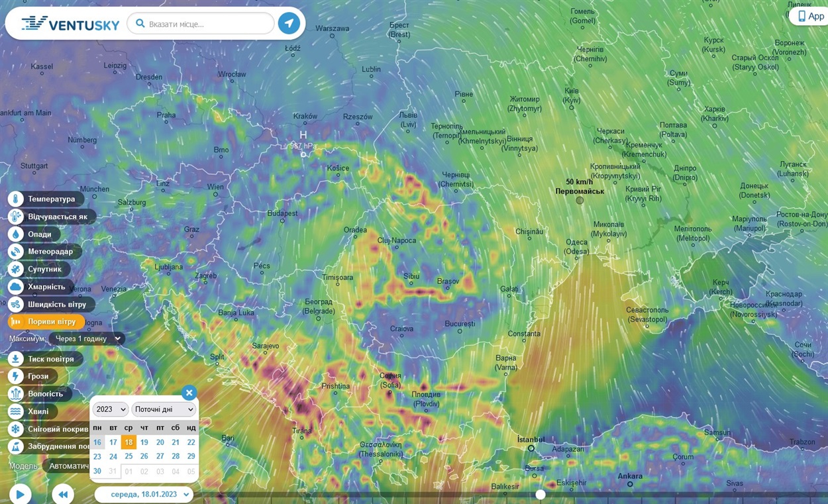Open the Через 1 годину dropdown
Viewport: 828px width, 504px height.
(x=87, y=338)
